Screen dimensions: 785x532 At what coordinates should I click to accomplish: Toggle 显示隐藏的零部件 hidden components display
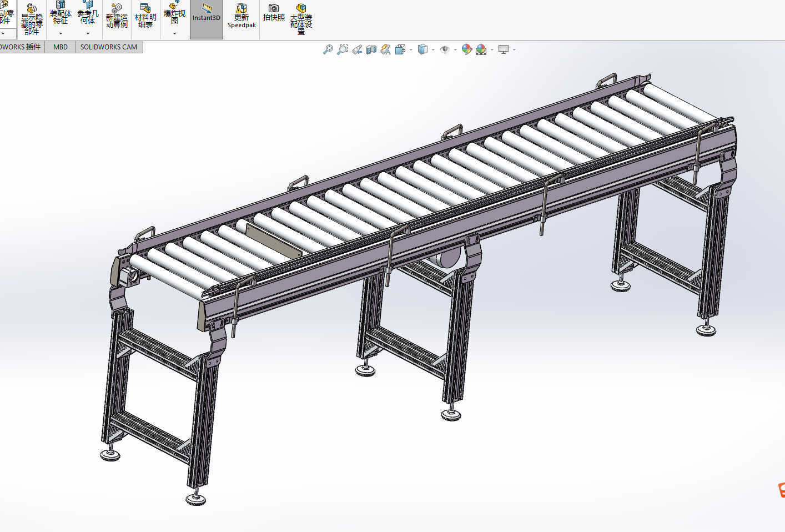coord(32,19)
